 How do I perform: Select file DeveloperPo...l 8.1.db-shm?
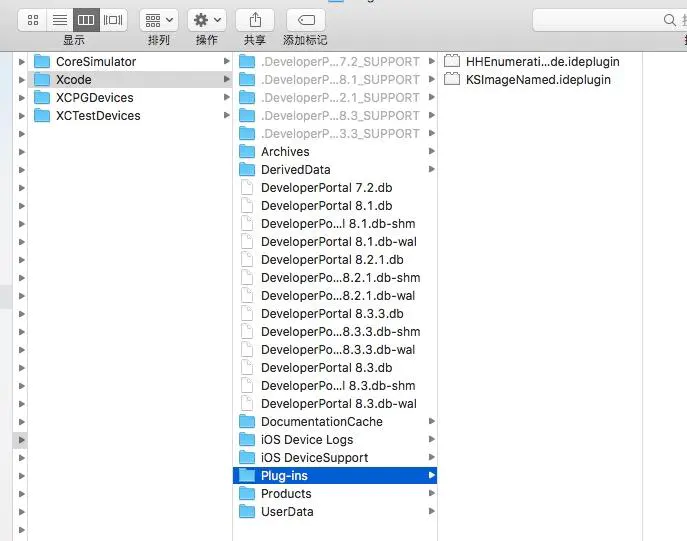[x=335, y=223]
